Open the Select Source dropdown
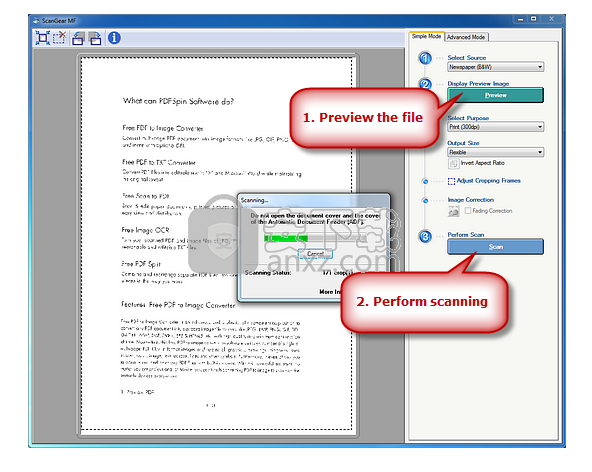592x472 pixels. tap(495, 67)
